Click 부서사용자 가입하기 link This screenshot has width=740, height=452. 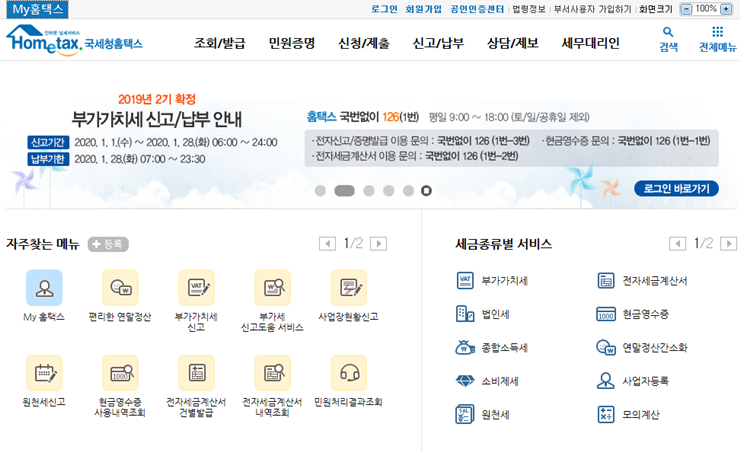point(592,9)
